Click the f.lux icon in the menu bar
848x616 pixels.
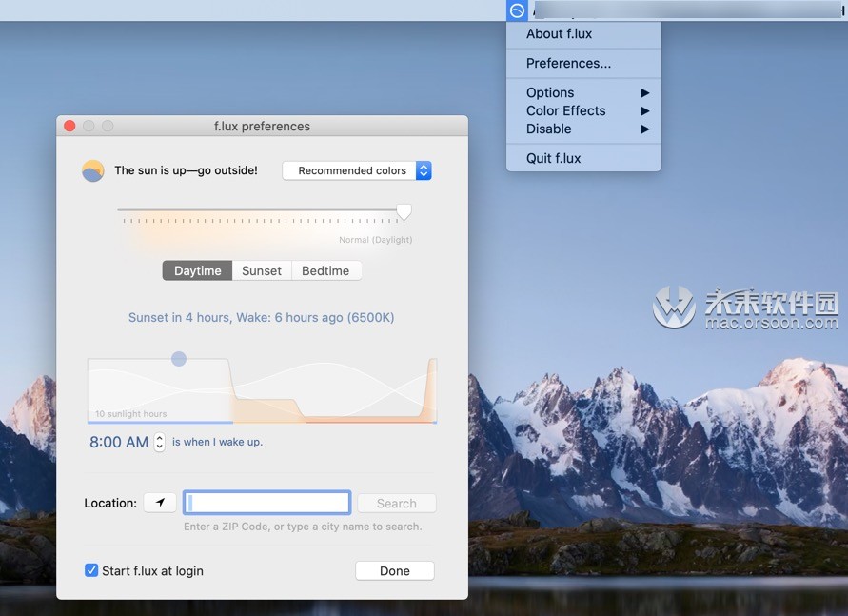[x=515, y=10]
